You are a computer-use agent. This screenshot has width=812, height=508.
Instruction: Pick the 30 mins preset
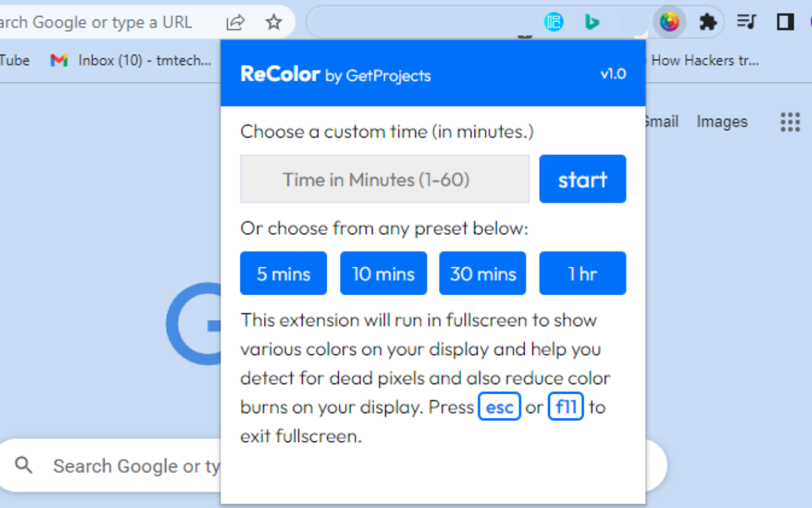[x=483, y=274]
